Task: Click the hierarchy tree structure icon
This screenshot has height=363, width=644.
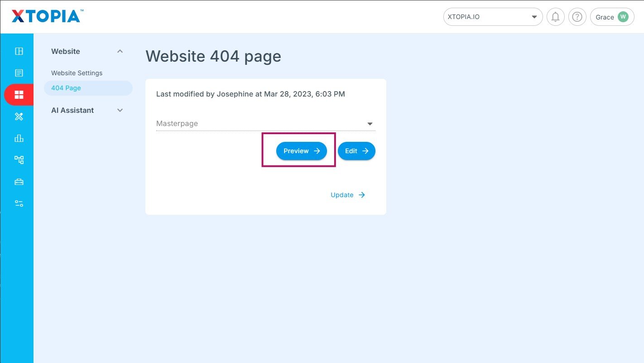Action: pyautogui.click(x=19, y=160)
